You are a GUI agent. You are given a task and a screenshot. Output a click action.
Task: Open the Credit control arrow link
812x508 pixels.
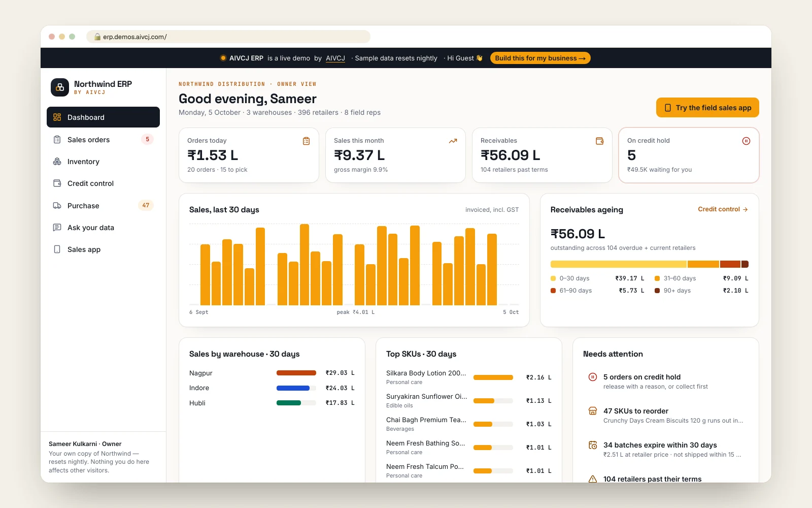point(723,209)
